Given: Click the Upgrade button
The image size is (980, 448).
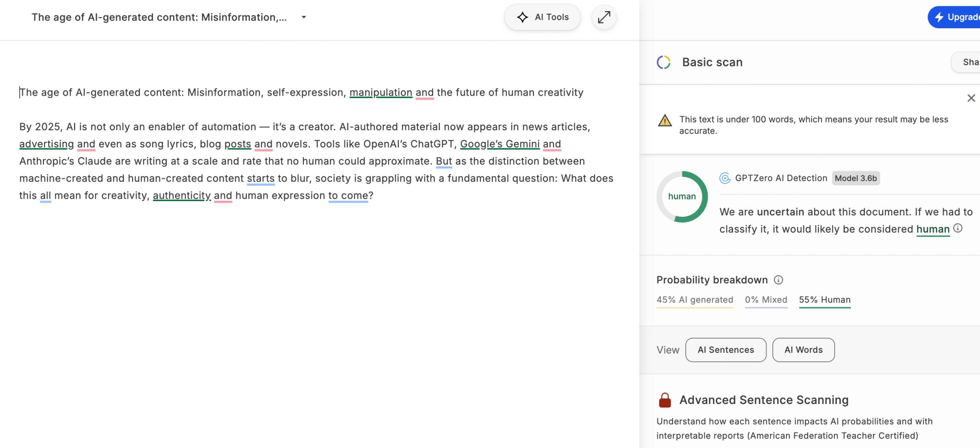Looking at the screenshot, I should tap(955, 17).
